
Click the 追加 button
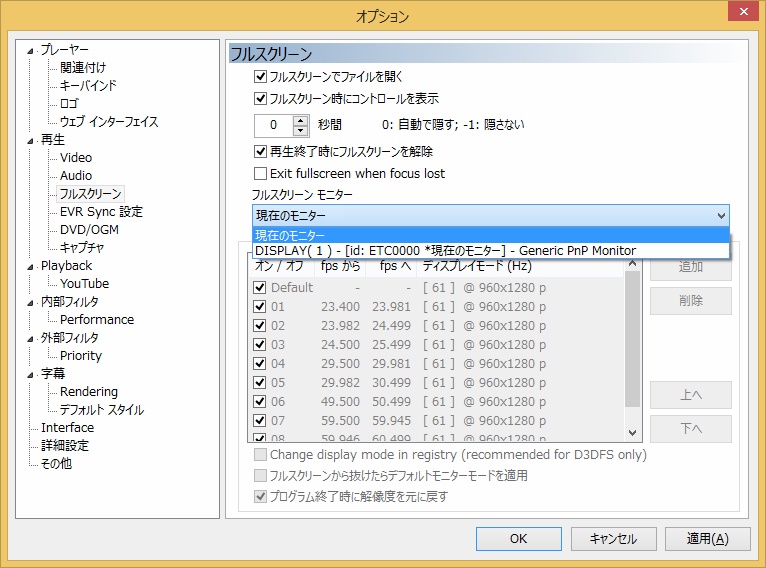point(690,267)
